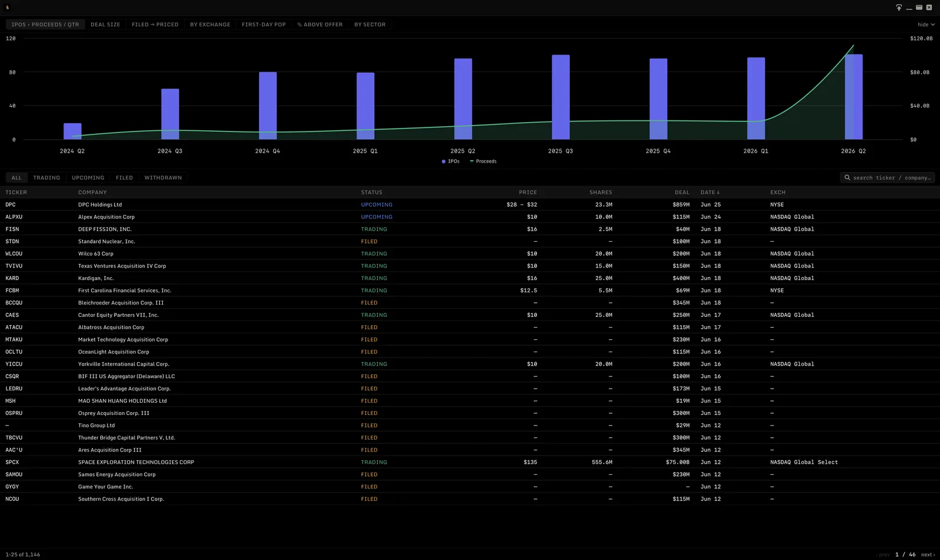Open the BY SECTOR chart tab
The width and height of the screenshot is (940, 560).
pos(370,25)
